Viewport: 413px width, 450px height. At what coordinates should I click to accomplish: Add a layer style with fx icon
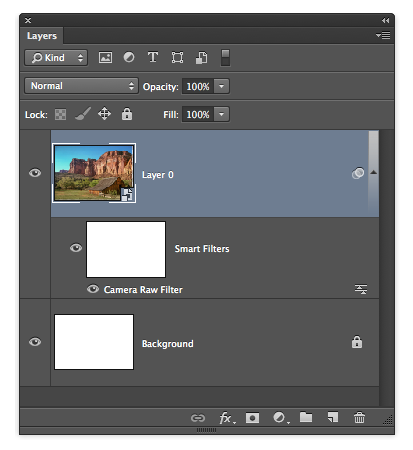click(x=227, y=418)
